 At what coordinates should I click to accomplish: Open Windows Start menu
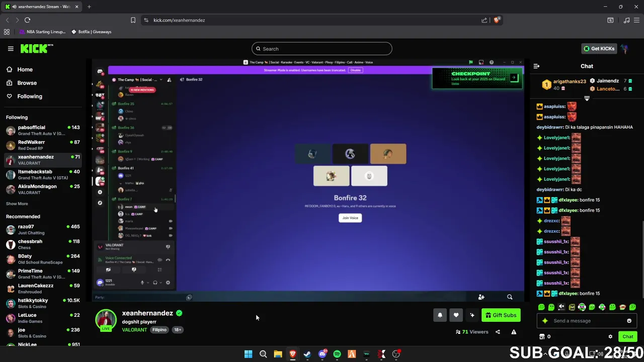point(248,354)
